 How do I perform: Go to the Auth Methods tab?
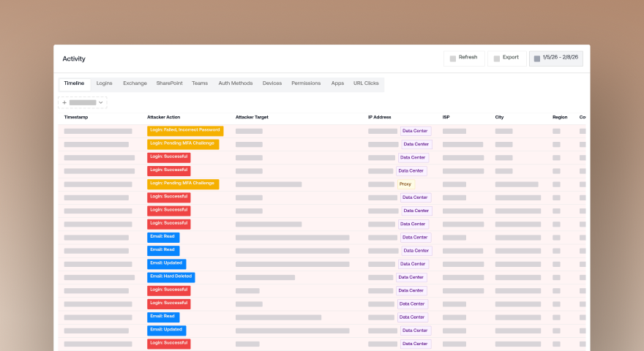coord(236,83)
